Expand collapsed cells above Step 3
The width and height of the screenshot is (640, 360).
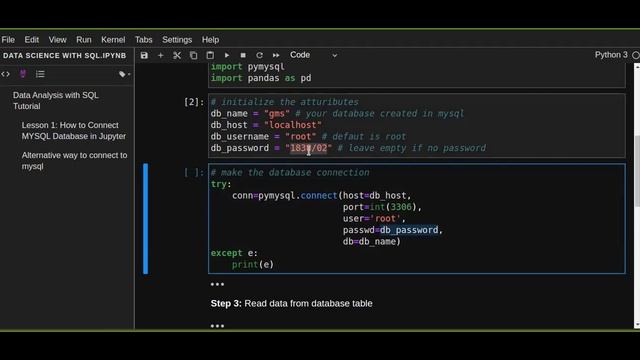click(x=217, y=284)
